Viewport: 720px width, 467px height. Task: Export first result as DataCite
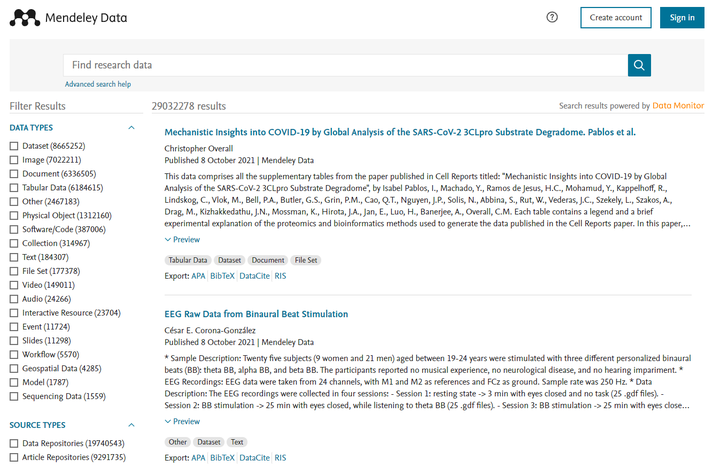pyautogui.click(x=254, y=276)
